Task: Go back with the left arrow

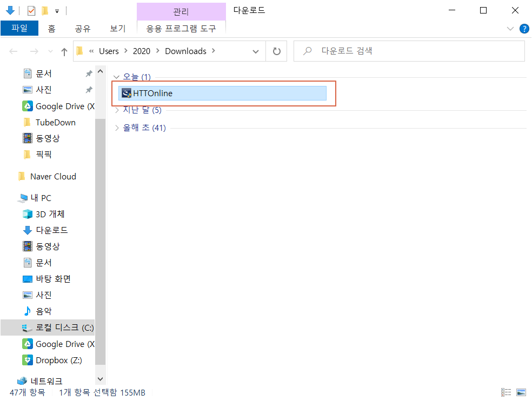Action: 14,51
